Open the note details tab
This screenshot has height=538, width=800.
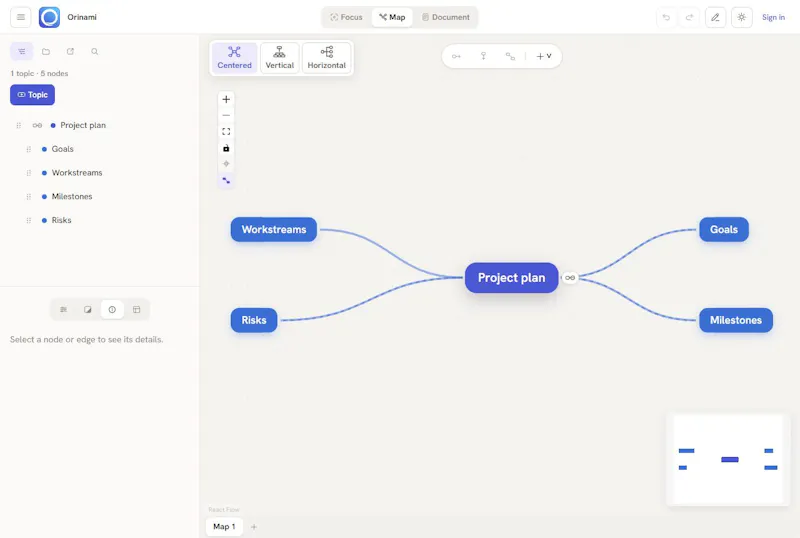[x=88, y=309]
